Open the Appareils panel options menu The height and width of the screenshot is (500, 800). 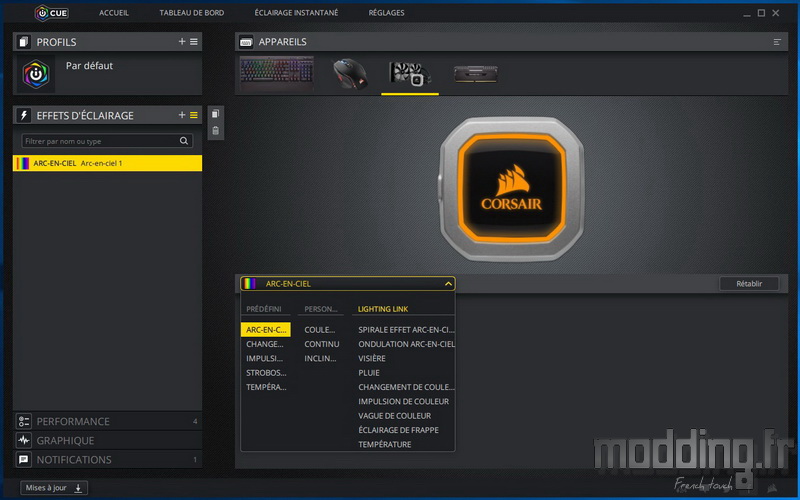[x=777, y=42]
